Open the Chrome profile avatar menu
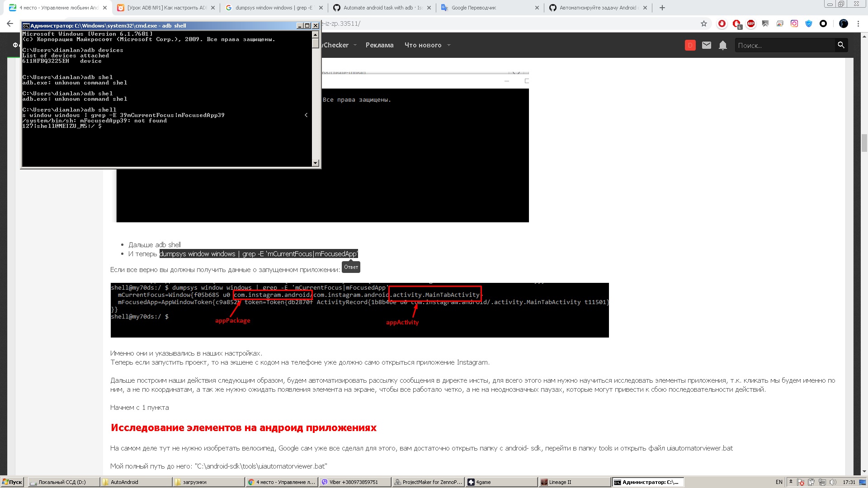The width and height of the screenshot is (868, 488). coord(844,23)
